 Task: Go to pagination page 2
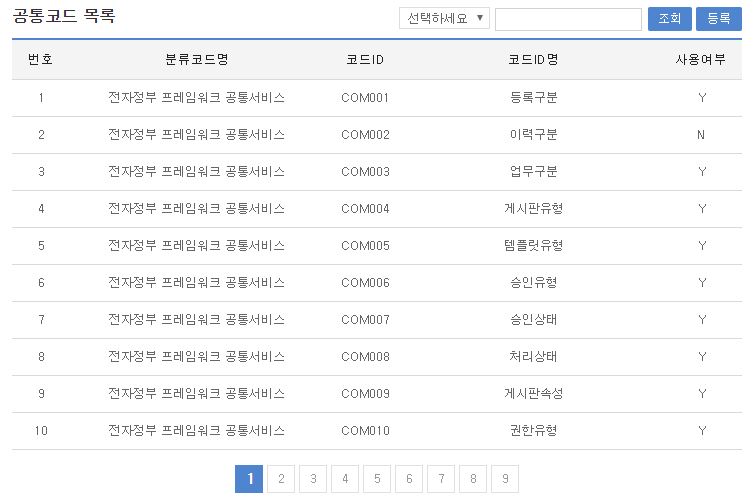(x=281, y=479)
